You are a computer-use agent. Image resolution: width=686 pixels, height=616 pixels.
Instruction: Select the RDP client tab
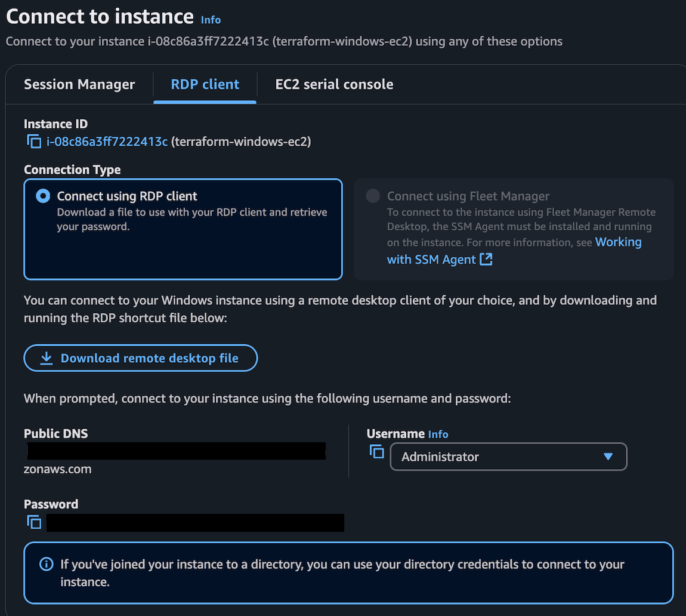pos(205,84)
